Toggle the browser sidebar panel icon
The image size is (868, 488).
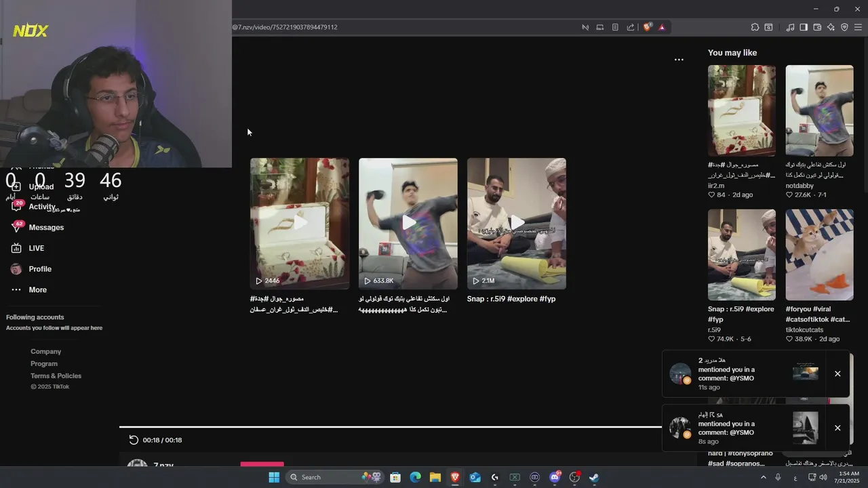click(x=804, y=27)
